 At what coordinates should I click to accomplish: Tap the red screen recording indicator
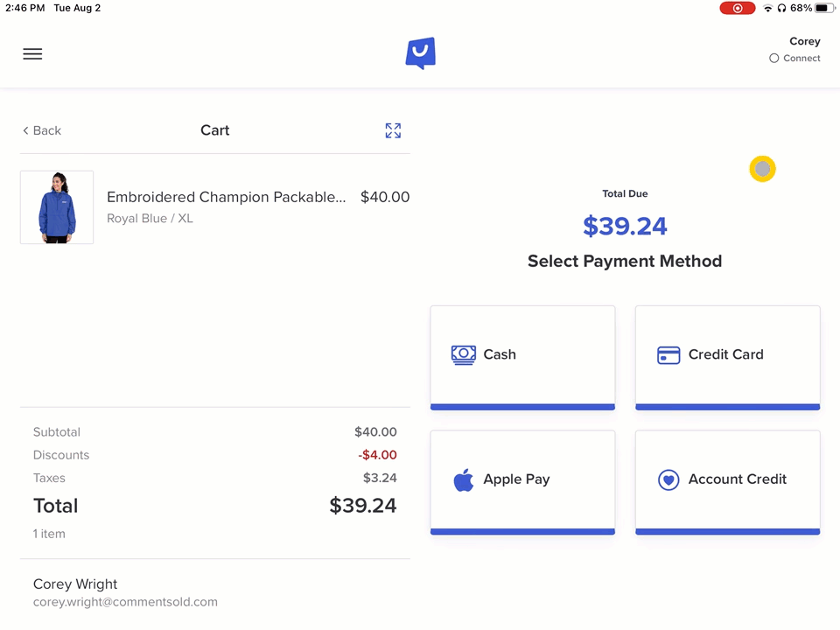click(x=737, y=8)
